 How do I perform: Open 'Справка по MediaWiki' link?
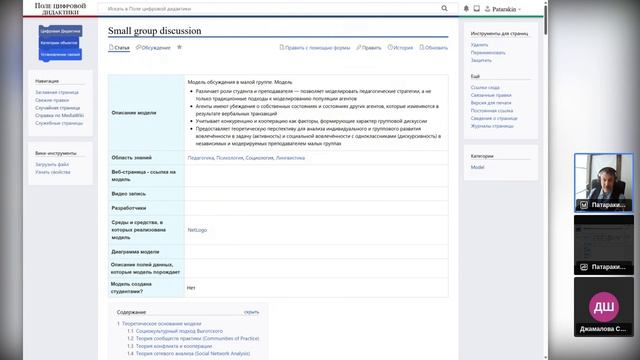59,116
